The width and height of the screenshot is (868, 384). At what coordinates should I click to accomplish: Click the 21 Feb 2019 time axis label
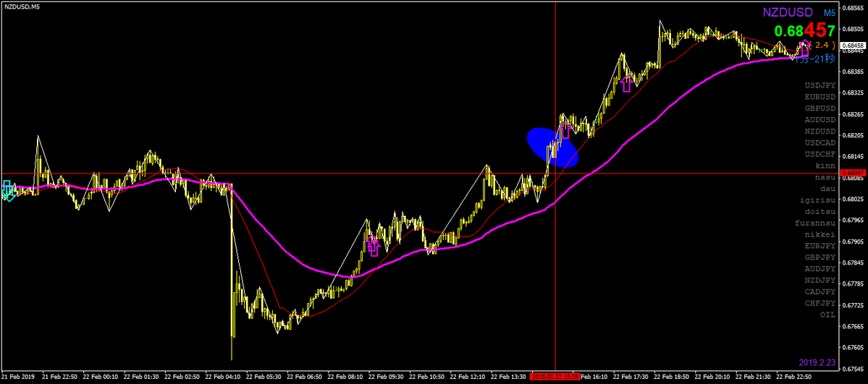pyautogui.click(x=18, y=377)
